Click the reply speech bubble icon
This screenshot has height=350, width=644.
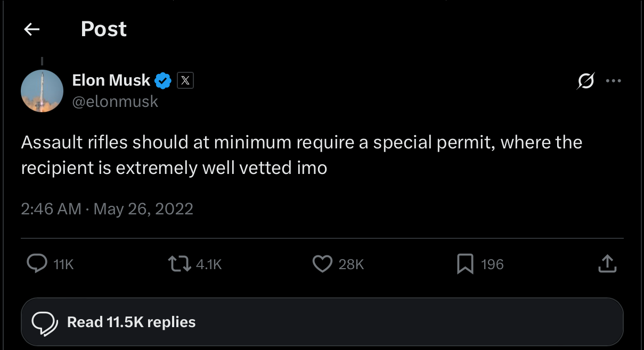tap(37, 264)
